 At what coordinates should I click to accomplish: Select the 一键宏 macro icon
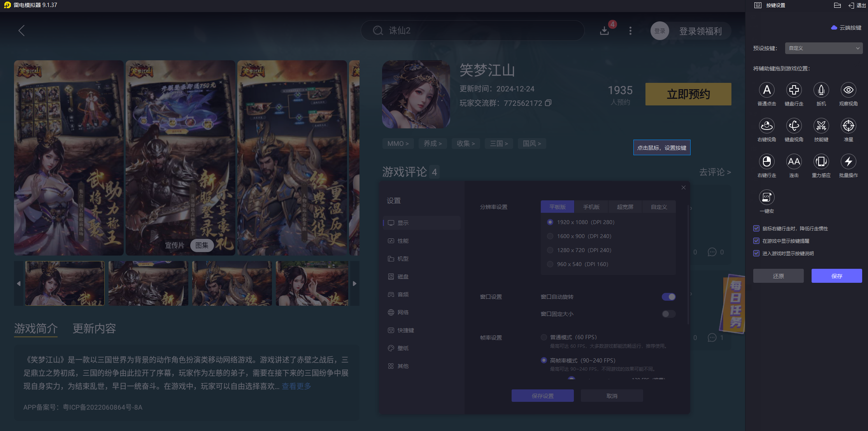[x=766, y=198]
